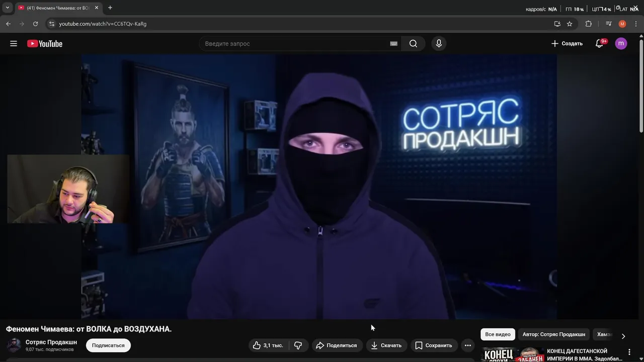Save the video using Сохранить
Viewport: 644px width, 362px height.
(x=433, y=345)
